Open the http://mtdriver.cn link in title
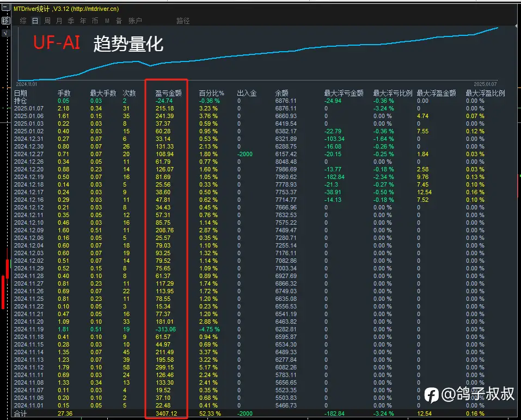The image size is (521, 420). point(95,9)
